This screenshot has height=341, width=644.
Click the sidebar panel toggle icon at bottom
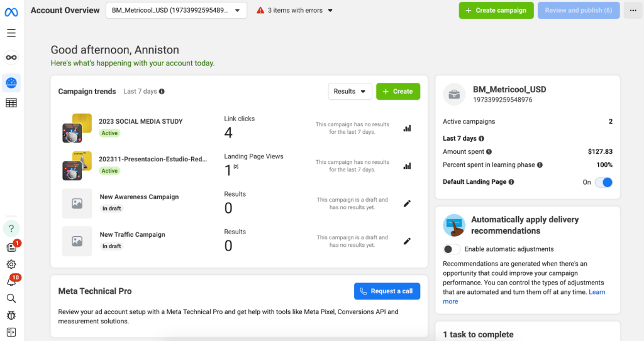[11, 332]
